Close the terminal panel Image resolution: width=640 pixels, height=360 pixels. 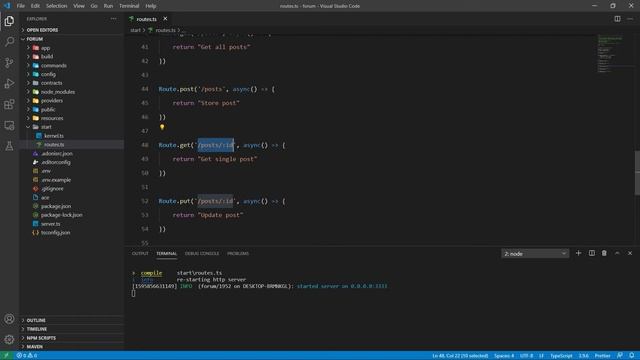click(x=630, y=253)
